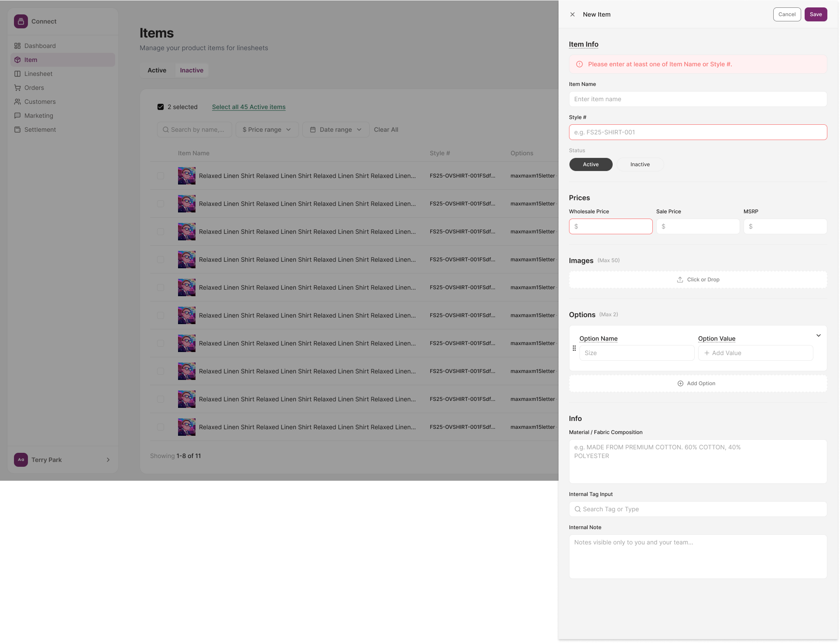Click the Style # column header

(440, 153)
